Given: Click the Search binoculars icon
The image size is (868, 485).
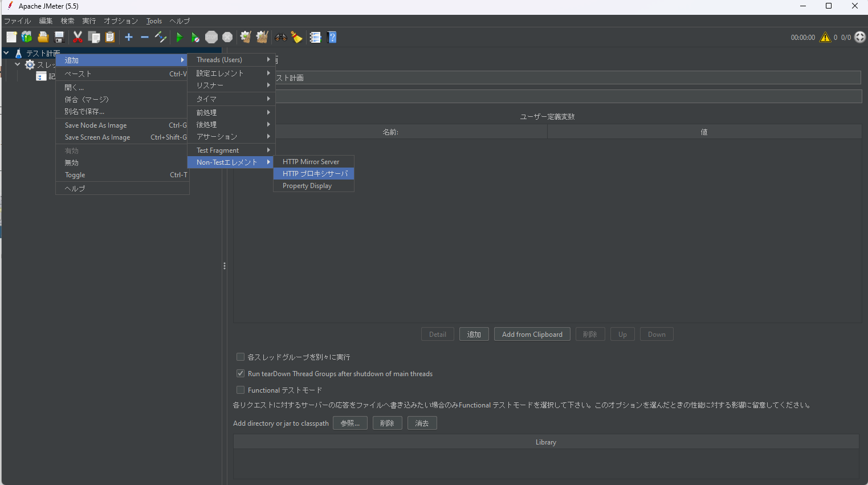Looking at the screenshot, I should tap(281, 37).
